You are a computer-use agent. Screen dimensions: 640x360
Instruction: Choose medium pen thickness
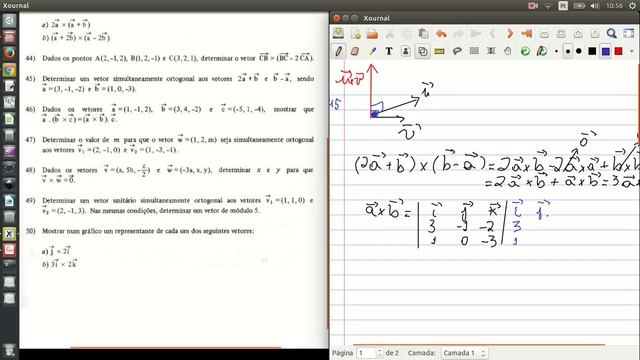click(568, 51)
